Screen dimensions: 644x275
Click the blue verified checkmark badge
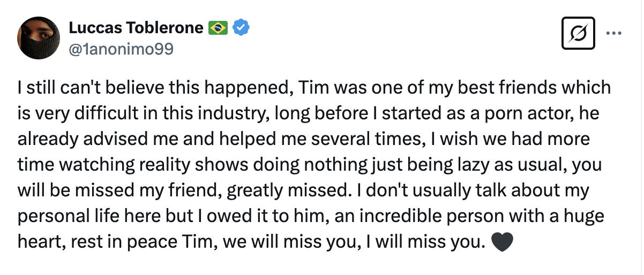(x=241, y=27)
